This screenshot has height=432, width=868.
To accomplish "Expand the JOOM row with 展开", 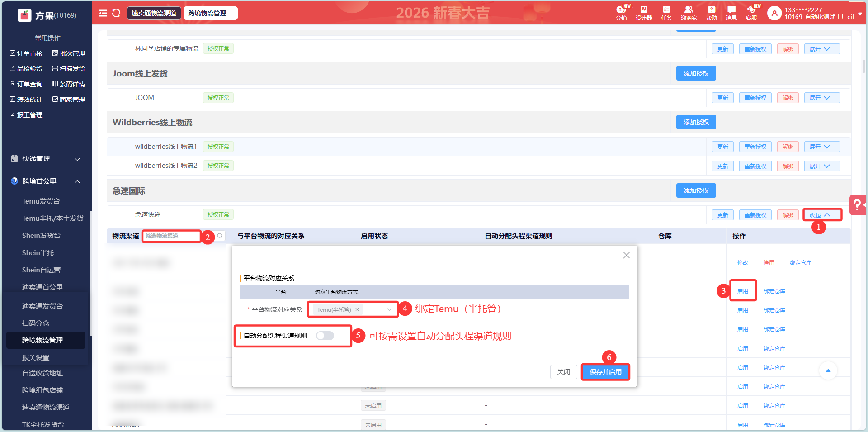I will [821, 98].
